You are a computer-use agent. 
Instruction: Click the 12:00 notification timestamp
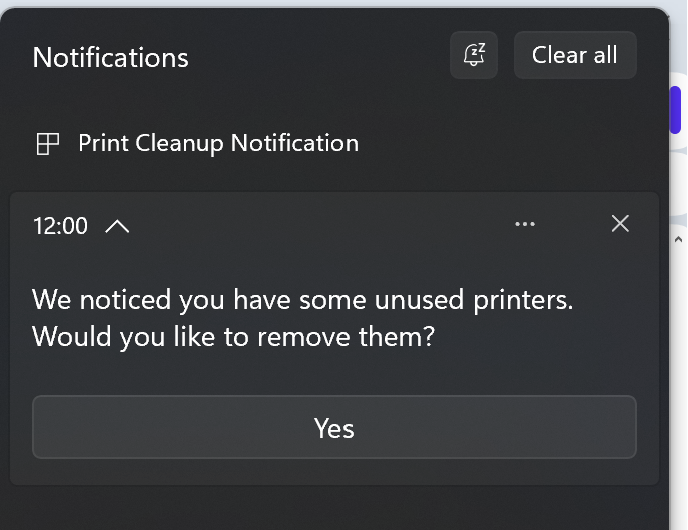pyautogui.click(x=61, y=226)
